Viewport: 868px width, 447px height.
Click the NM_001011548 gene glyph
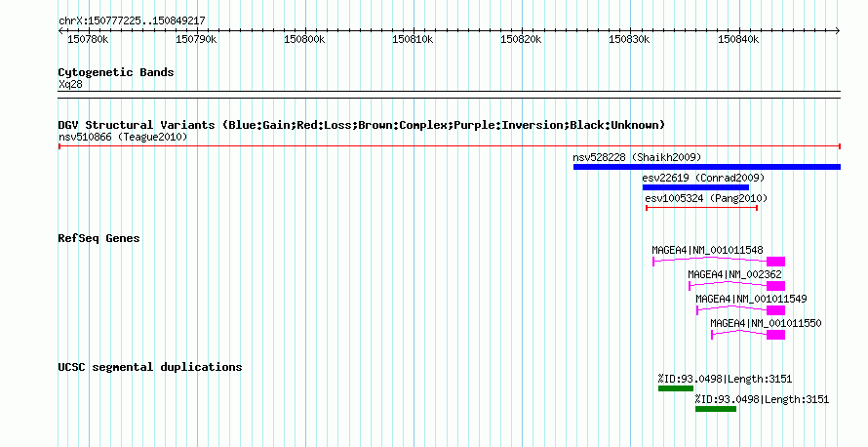click(719, 262)
